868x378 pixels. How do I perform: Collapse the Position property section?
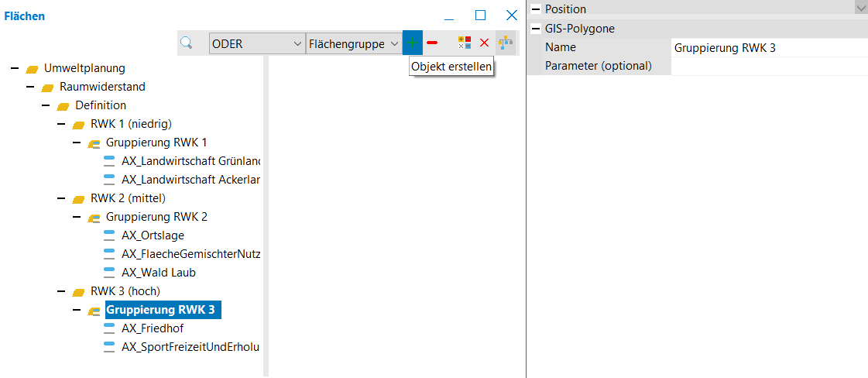click(535, 9)
